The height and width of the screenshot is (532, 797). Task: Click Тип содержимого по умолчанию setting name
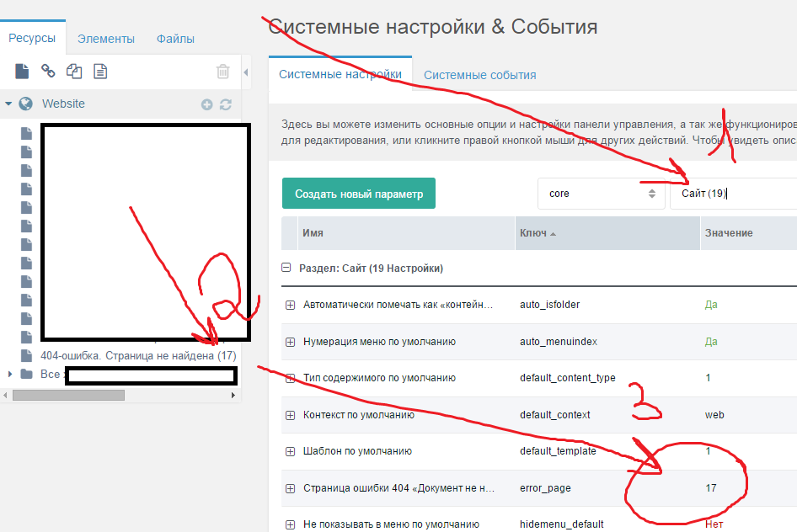point(379,378)
